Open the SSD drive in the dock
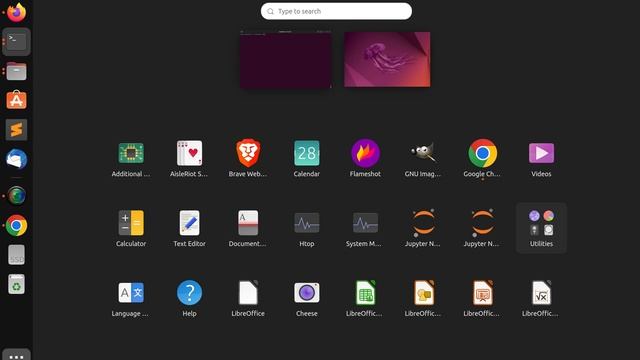Image resolution: width=640 pixels, height=360 pixels. [16, 255]
